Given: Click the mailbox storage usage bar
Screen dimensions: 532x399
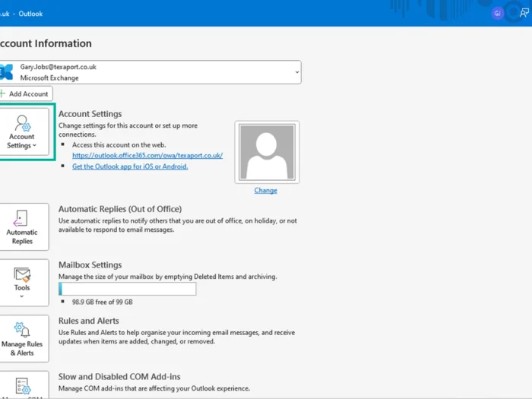Looking at the screenshot, I should 127,289.
